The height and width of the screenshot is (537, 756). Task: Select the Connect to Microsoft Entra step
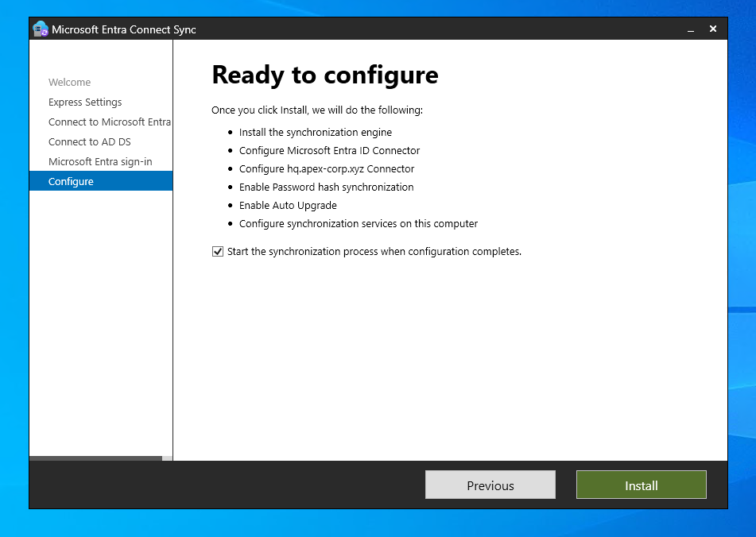click(110, 122)
